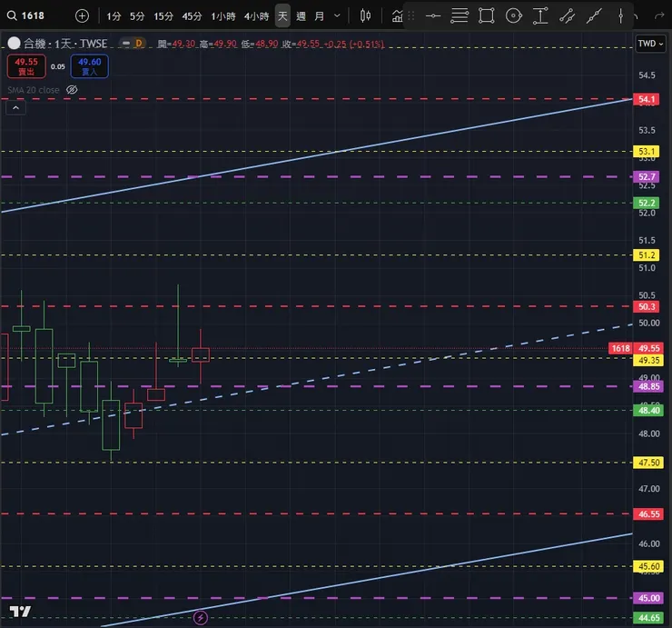The width and height of the screenshot is (672, 628).
Task: Click the 1618 symbol price tag
Action: pyautogui.click(x=620, y=348)
